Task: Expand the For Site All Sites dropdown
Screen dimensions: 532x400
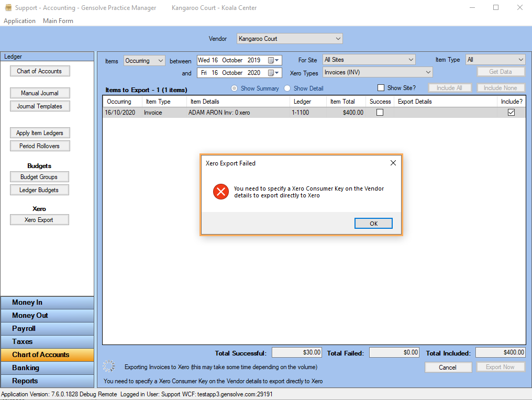Action: point(369,60)
